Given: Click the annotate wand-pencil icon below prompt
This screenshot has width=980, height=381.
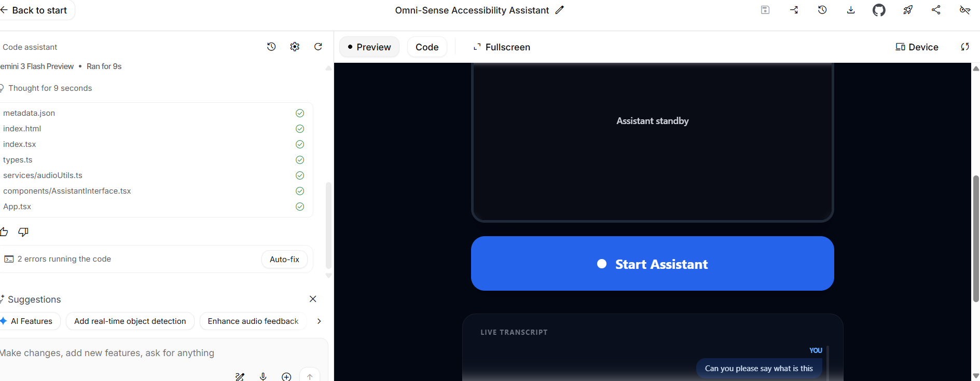Looking at the screenshot, I should pos(240,377).
